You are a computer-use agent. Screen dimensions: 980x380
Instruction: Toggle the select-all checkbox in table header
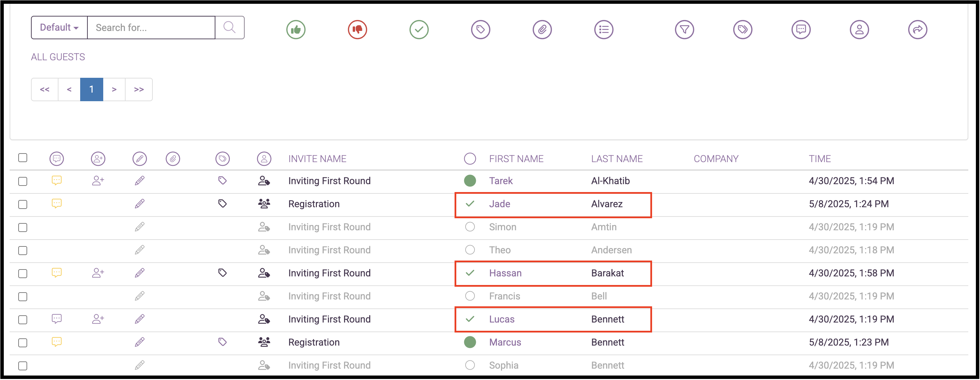click(23, 158)
